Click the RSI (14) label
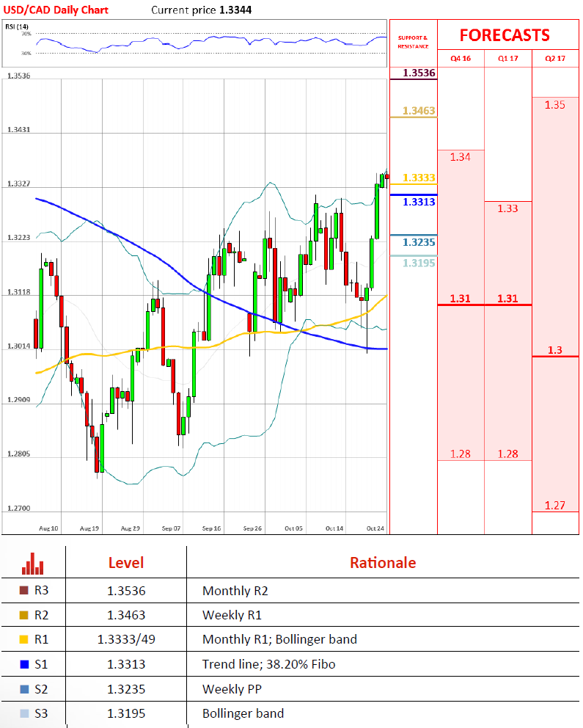Viewport: 583px width, 728px height. coord(17,26)
